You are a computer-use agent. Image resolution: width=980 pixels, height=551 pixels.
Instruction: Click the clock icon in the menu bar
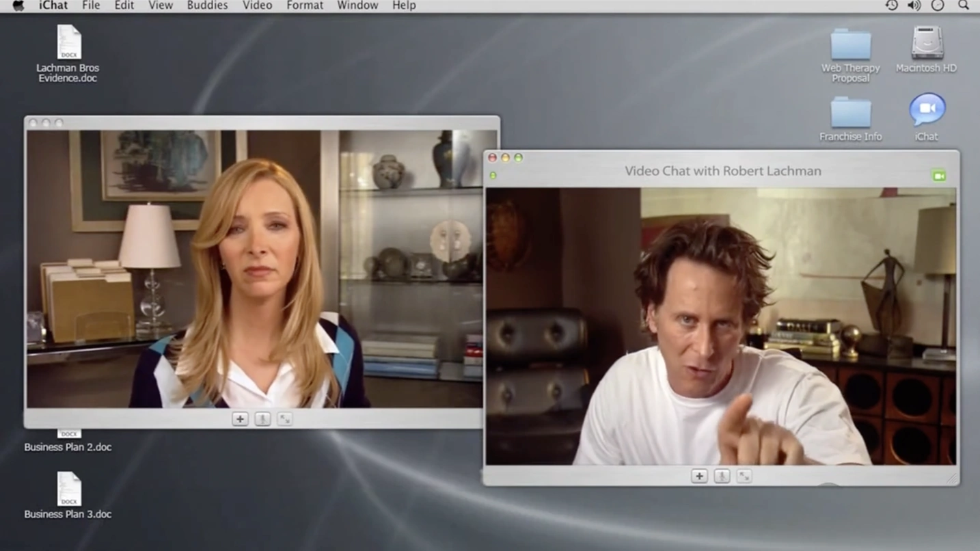point(938,5)
